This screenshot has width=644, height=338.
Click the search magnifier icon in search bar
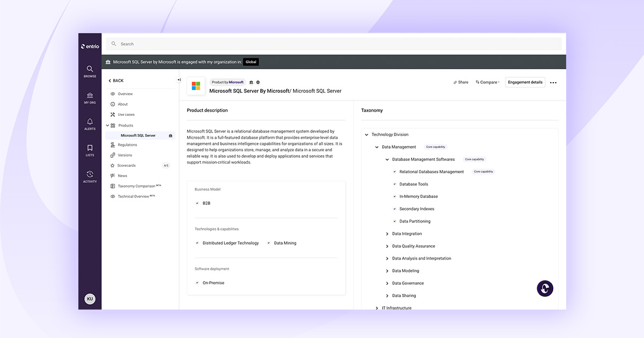pyautogui.click(x=113, y=44)
